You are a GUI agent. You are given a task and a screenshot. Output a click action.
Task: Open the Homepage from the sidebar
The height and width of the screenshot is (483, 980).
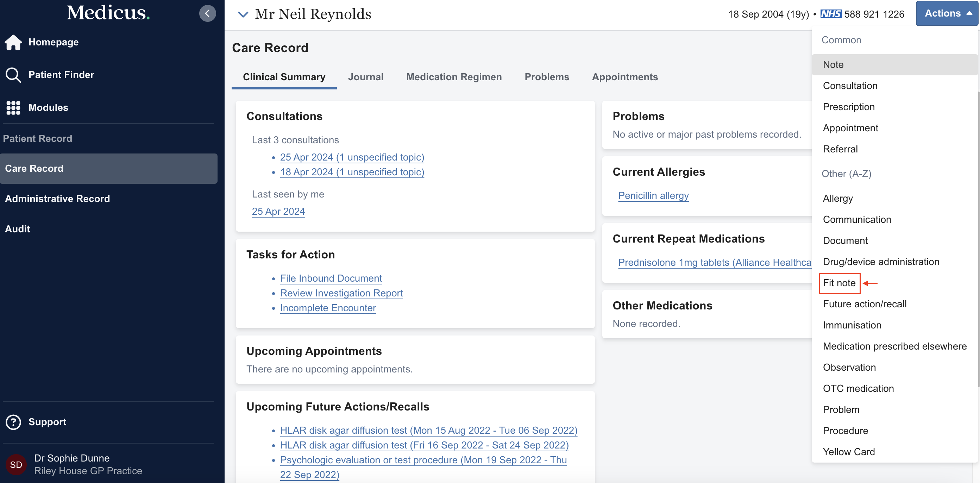[53, 42]
